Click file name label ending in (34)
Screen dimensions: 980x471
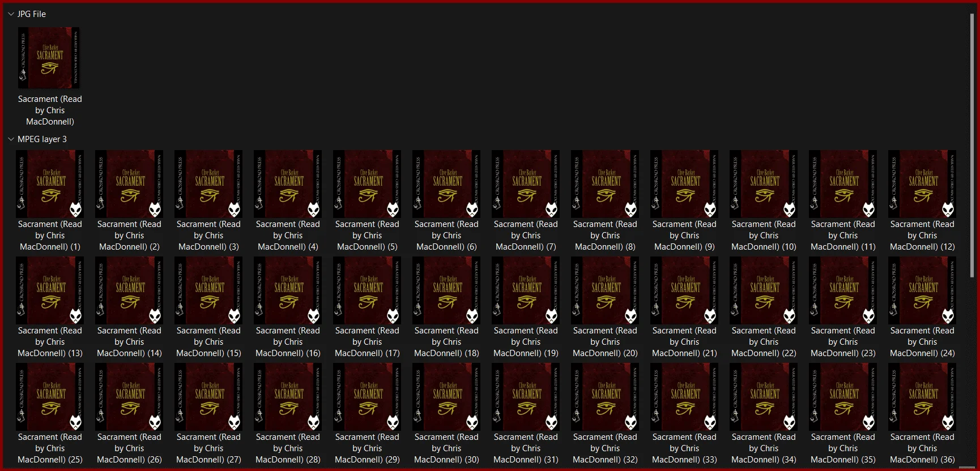point(764,448)
